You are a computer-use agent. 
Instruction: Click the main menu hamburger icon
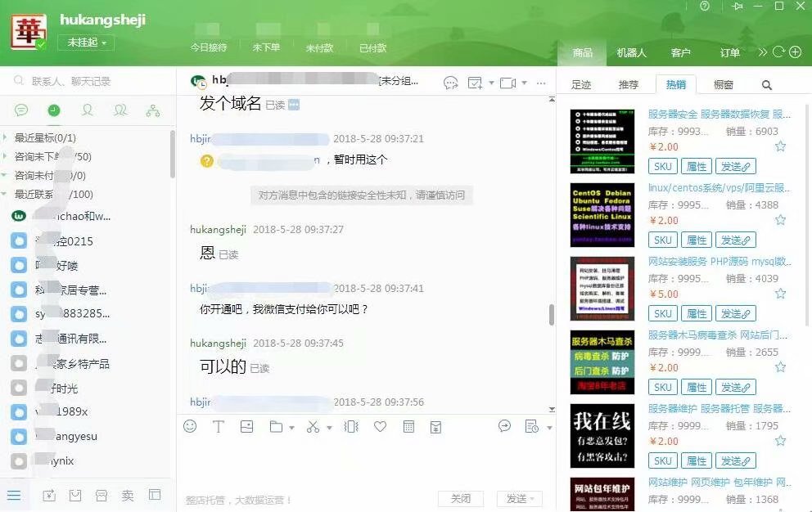[x=14, y=496]
